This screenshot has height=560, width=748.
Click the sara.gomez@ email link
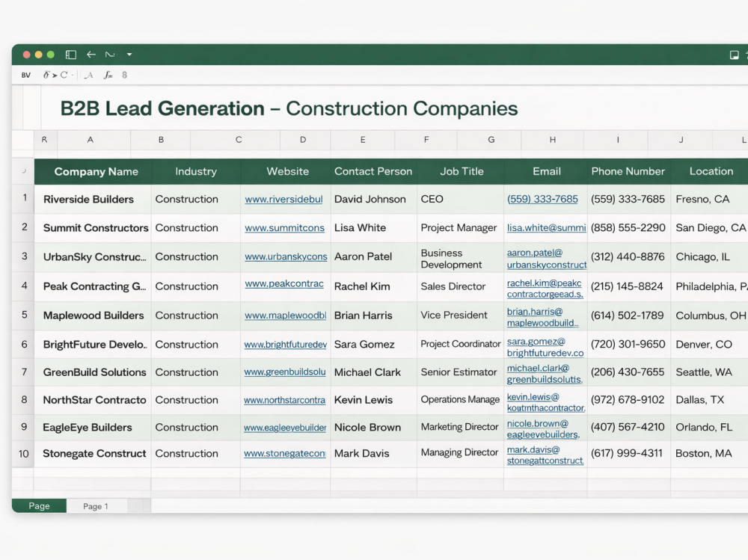[536, 342]
